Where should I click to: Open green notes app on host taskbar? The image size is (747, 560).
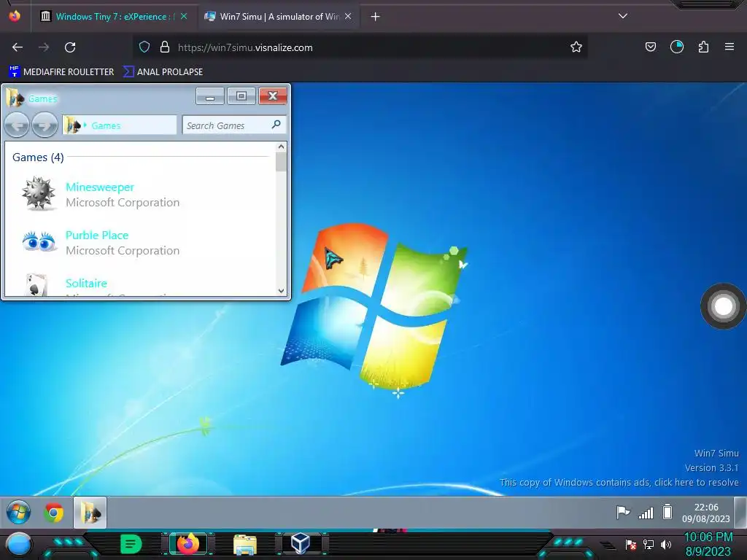pyautogui.click(x=131, y=544)
